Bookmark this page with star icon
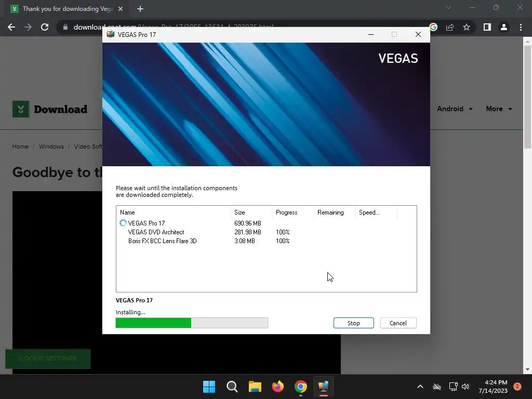This screenshot has height=399, width=532. coord(467,27)
